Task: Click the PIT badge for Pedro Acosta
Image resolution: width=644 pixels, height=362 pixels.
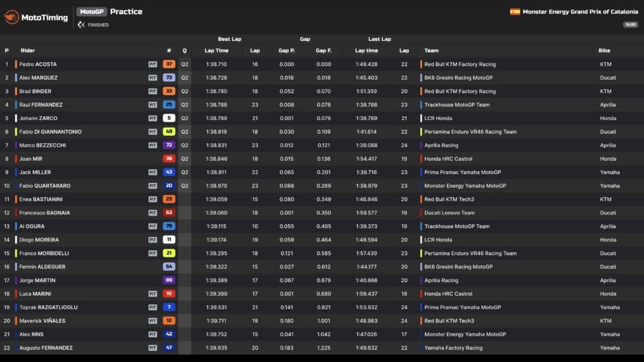Action: 153,65
